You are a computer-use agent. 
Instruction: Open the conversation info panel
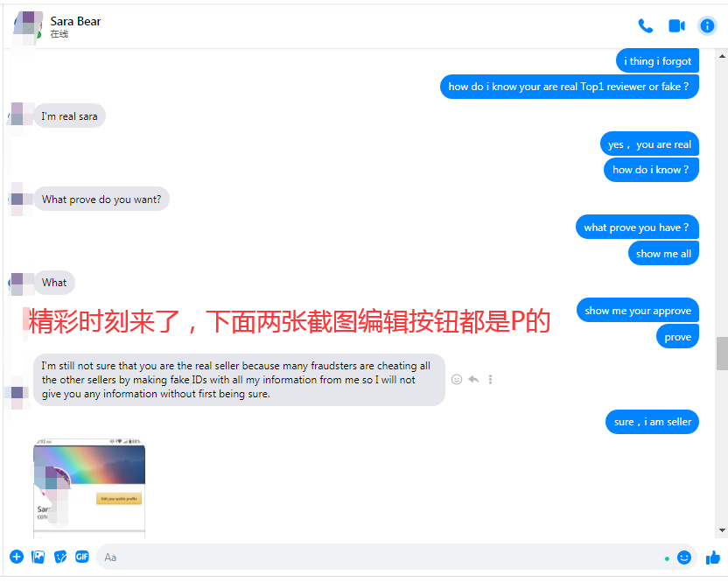tap(707, 26)
